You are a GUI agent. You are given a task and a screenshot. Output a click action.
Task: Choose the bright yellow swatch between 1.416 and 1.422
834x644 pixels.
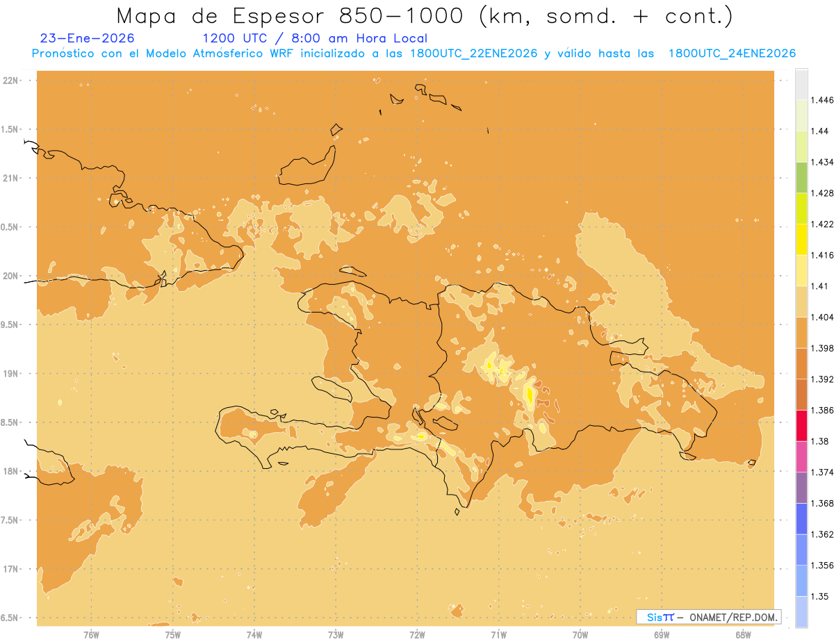coord(801,239)
